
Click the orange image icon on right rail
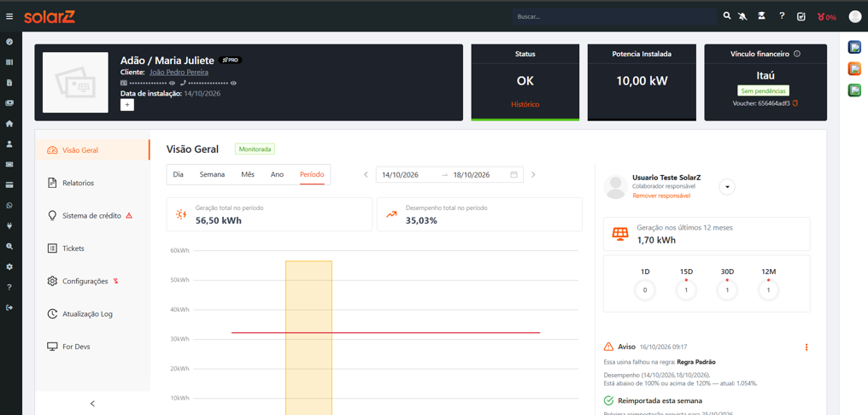[x=854, y=68]
